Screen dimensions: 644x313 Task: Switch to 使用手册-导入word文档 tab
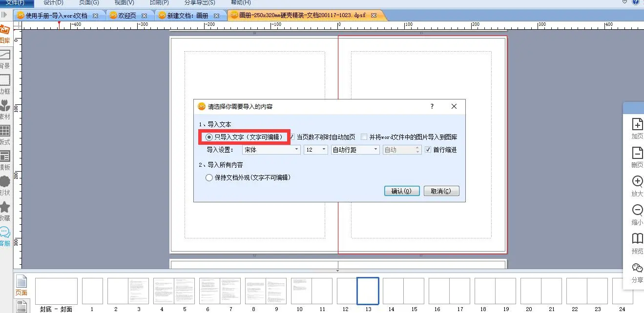tap(56, 16)
